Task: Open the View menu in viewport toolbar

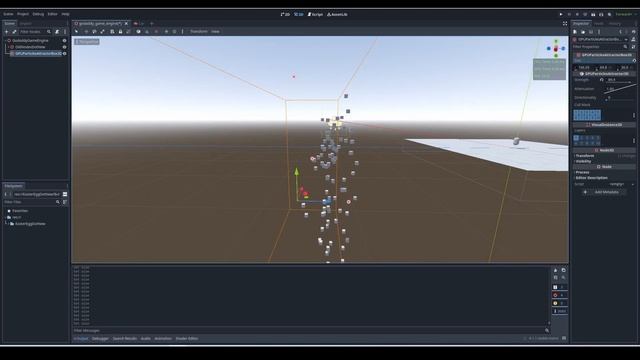Action: [215, 31]
